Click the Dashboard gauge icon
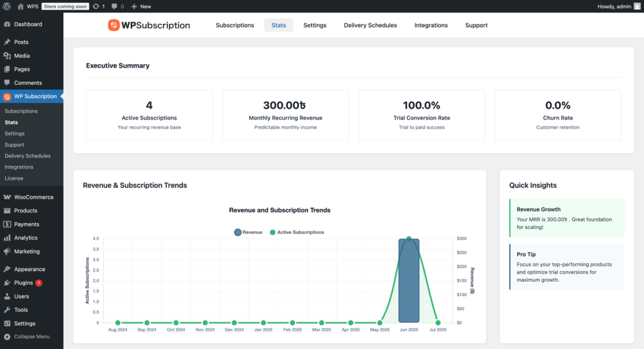Screen dimensions: 644x349 [x=7, y=25]
